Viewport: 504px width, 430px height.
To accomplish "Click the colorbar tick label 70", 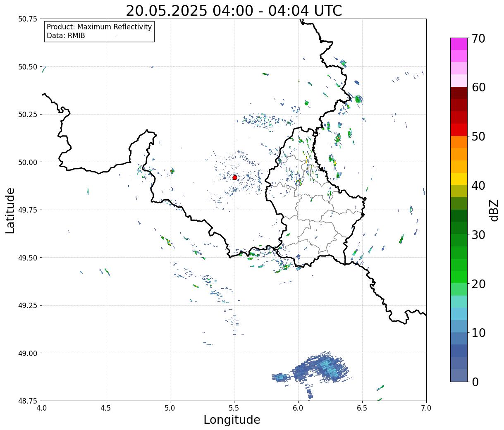I will 478,38.
